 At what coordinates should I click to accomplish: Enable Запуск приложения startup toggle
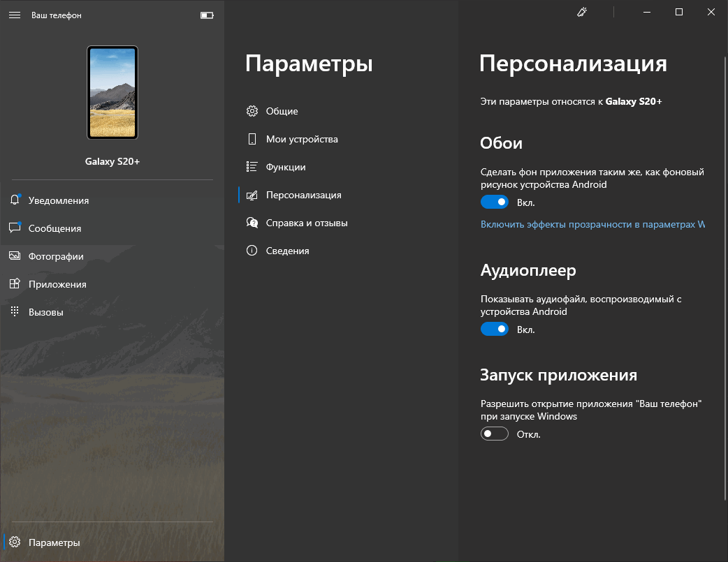pos(495,434)
